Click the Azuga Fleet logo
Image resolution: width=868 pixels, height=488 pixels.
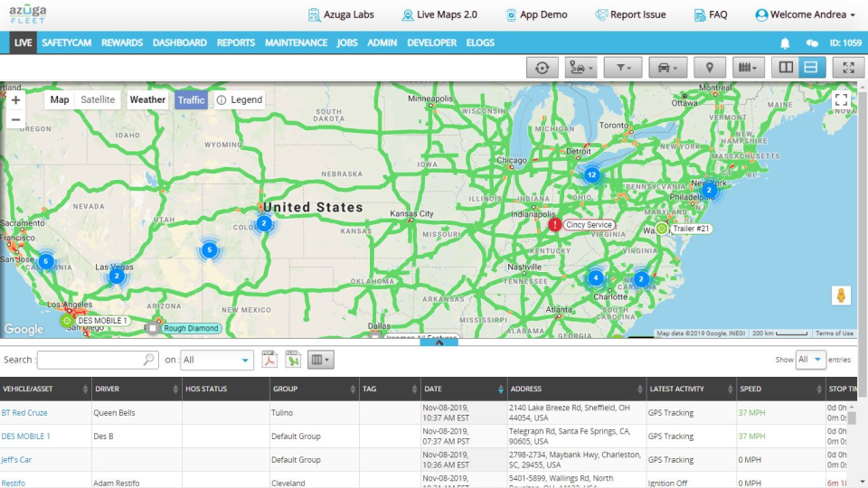click(x=28, y=14)
